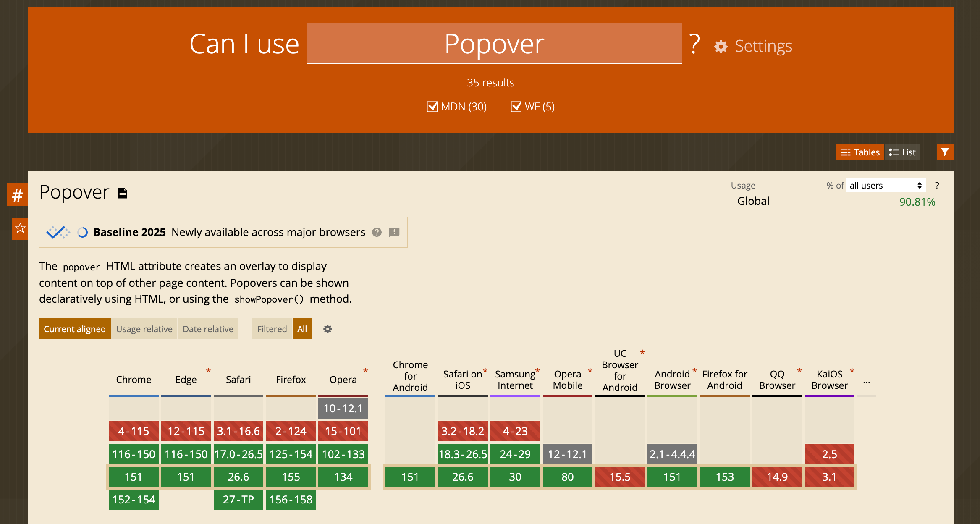Click the asterisk beside UC Browser for Android
The height and width of the screenshot is (524, 980).
click(x=642, y=352)
